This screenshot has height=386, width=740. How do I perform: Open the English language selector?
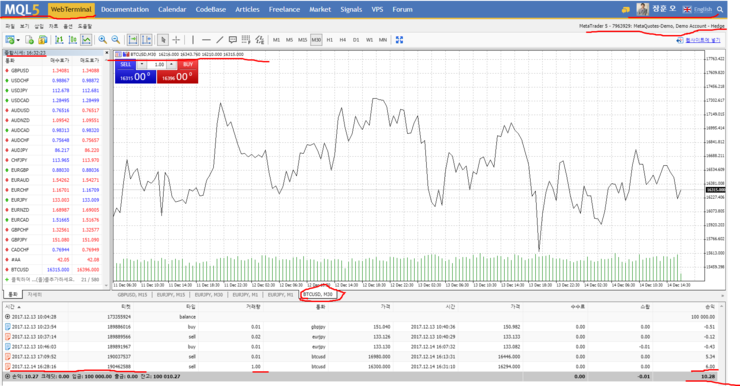coord(698,9)
